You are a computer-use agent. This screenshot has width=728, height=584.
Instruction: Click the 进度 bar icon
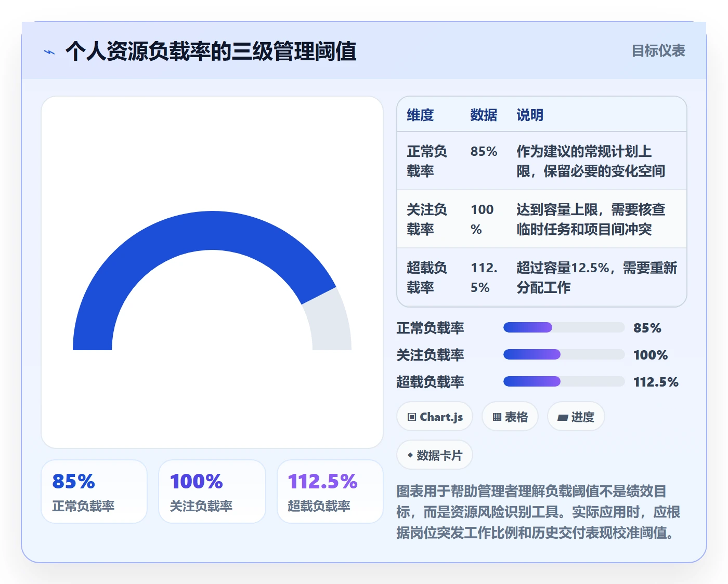(x=563, y=417)
